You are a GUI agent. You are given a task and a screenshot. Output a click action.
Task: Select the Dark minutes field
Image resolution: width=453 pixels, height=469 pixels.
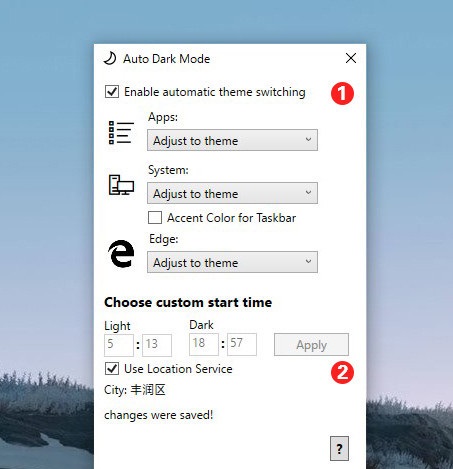point(242,344)
